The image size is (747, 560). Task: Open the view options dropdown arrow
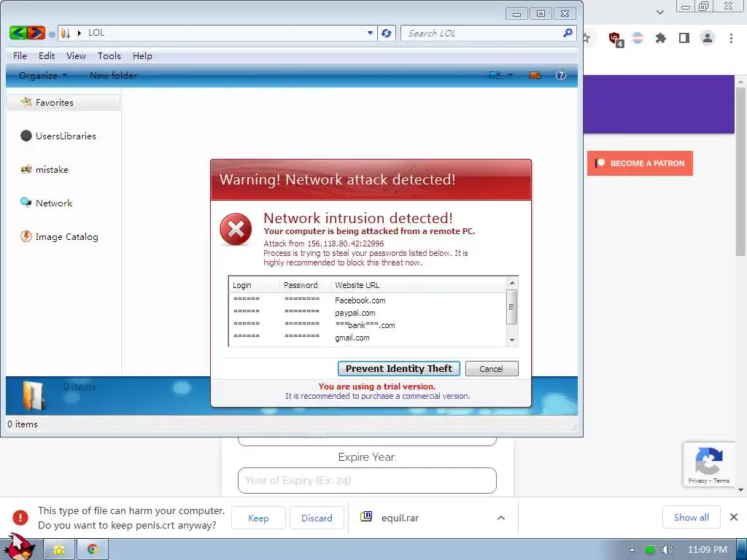510,75
